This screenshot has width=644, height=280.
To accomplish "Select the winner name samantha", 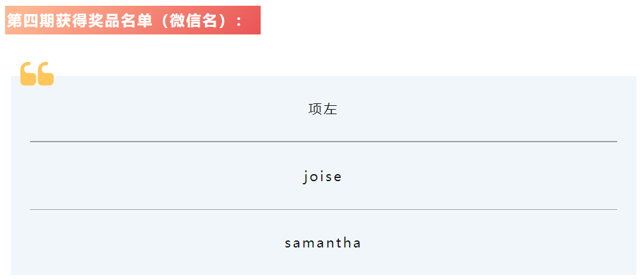I will (323, 242).
